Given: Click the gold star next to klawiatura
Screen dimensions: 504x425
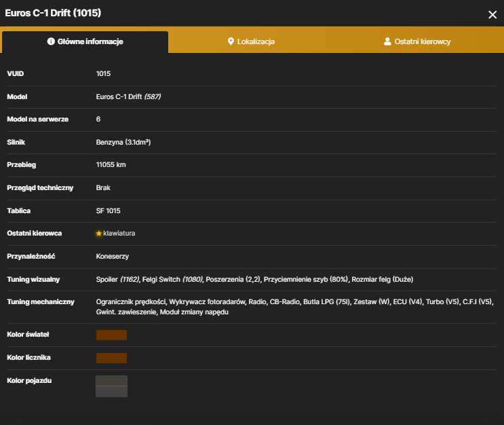Looking at the screenshot, I should [98, 234].
